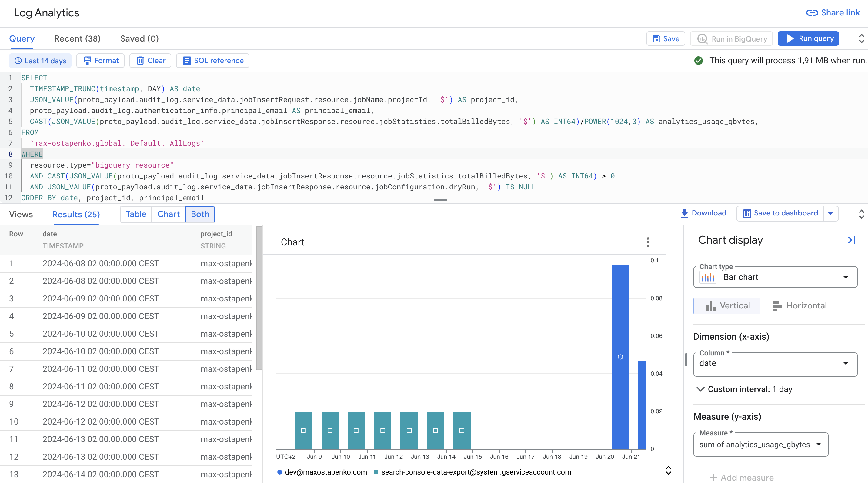
Task: Format the SQL query
Action: (x=100, y=61)
